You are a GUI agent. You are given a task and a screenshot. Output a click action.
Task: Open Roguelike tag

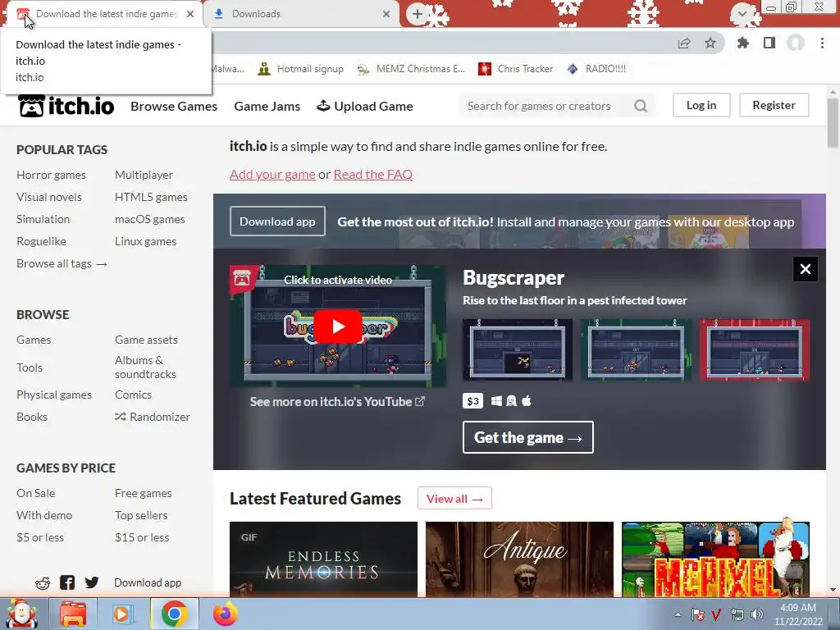[41, 241]
